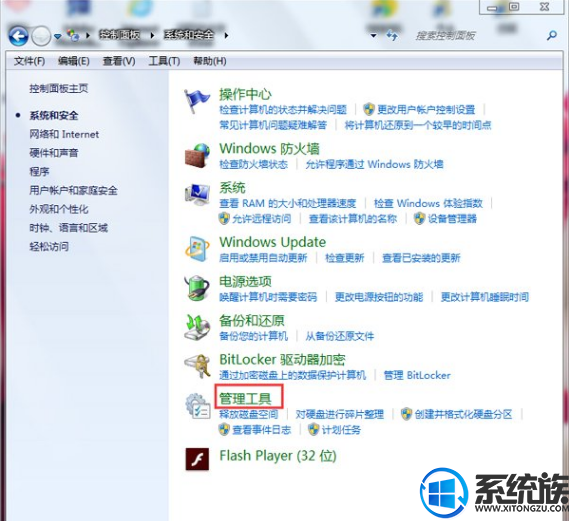
Task: Click the Windows Update icon
Action: (x=197, y=249)
